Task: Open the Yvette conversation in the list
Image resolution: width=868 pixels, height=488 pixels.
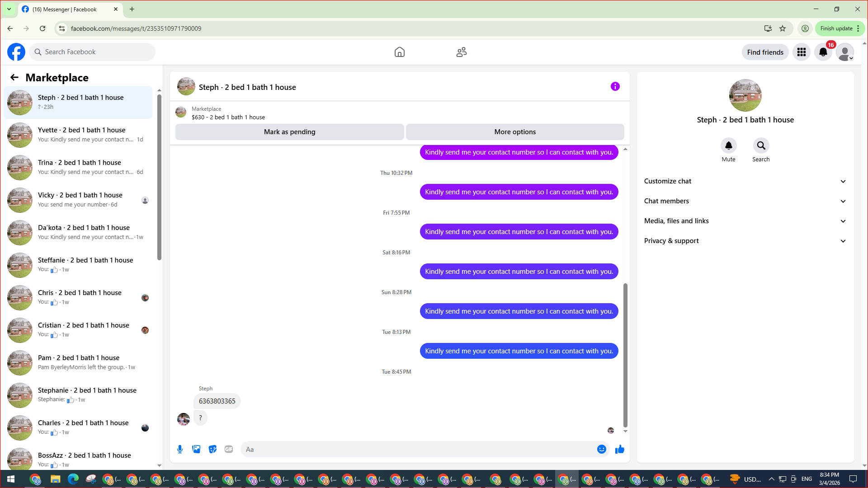Action: (x=78, y=135)
